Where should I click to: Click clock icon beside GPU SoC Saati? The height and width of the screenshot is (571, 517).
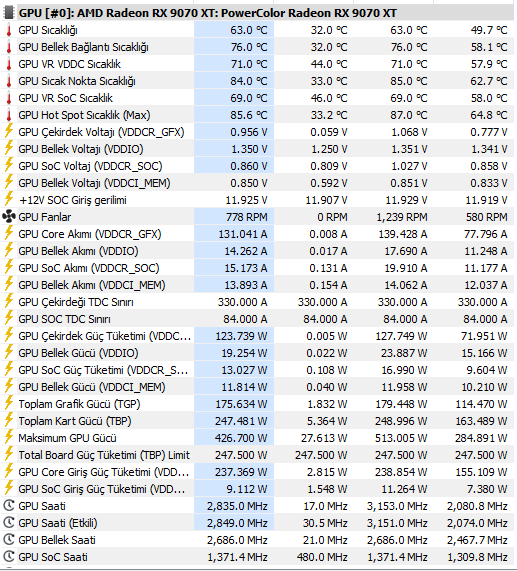tap(9, 557)
